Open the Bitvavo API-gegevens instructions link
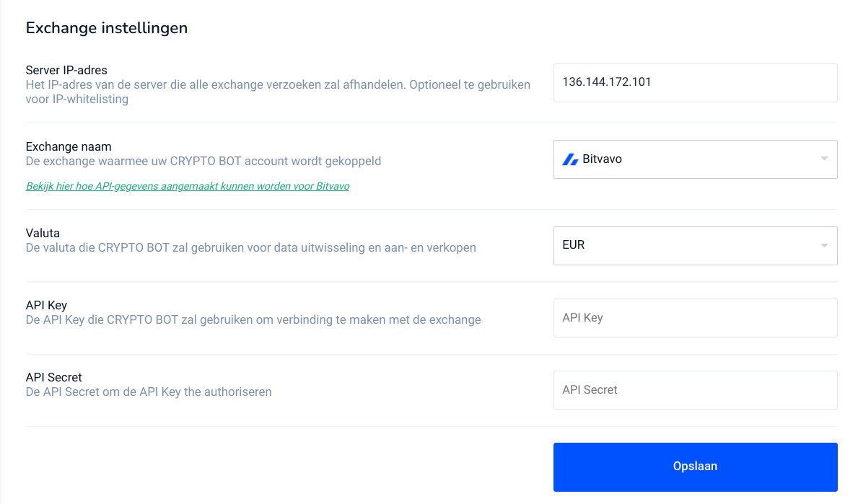The width and height of the screenshot is (858, 504). 188,186
